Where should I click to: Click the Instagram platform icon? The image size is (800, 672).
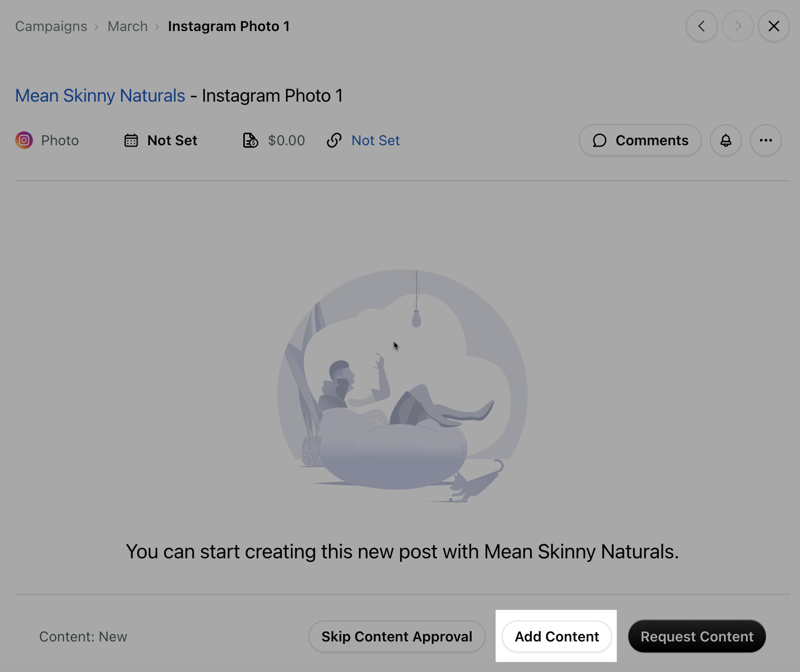click(24, 140)
